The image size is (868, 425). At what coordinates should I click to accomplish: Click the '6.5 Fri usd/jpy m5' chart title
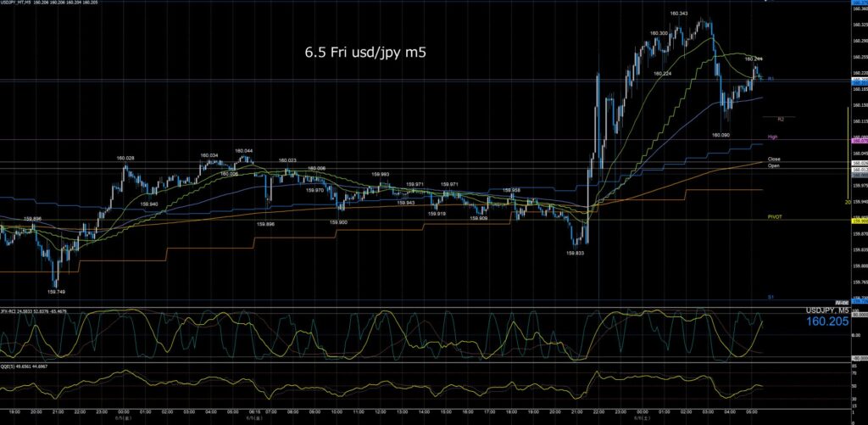point(365,53)
